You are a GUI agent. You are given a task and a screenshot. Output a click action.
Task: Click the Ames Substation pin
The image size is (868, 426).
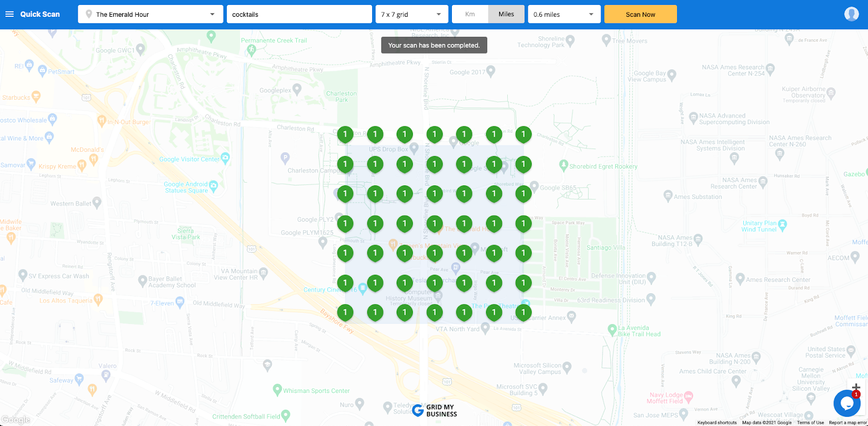668,196
